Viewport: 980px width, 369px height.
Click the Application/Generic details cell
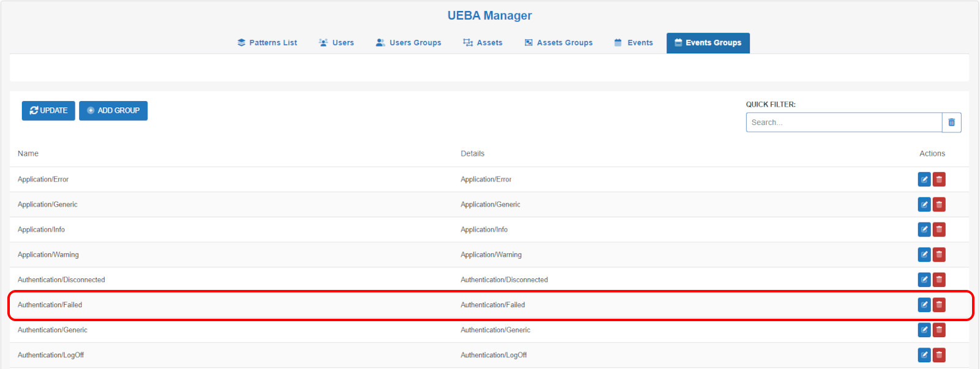(491, 205)
